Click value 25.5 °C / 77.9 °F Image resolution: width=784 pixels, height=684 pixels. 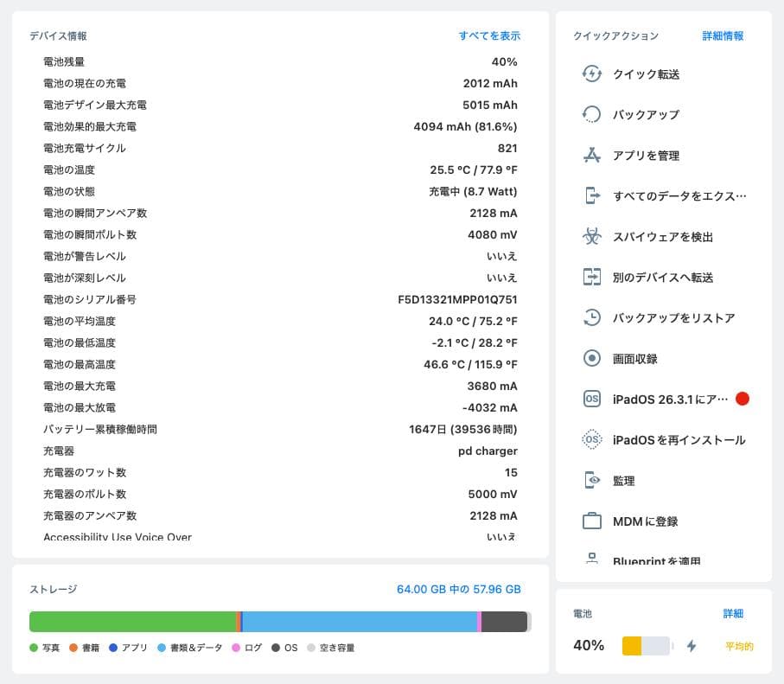474,170
